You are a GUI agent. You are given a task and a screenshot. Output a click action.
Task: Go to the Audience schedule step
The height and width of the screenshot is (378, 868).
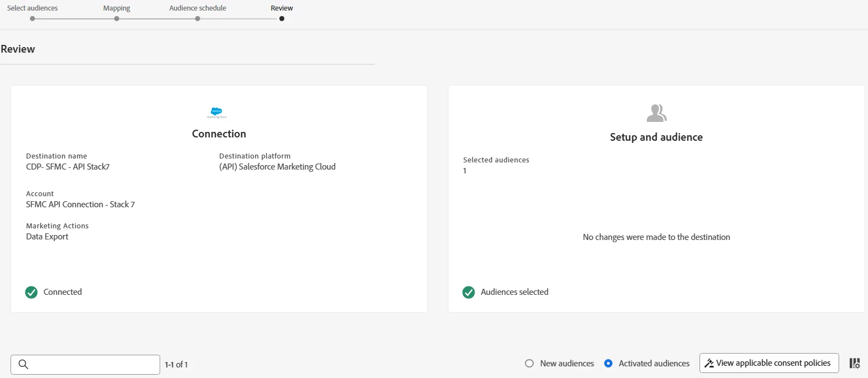coord(197,8)
